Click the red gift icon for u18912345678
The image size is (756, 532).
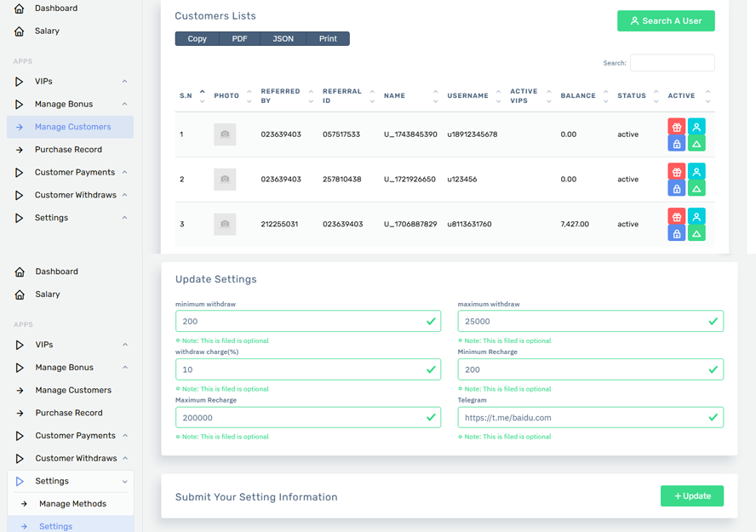click(x=677, y=127)
